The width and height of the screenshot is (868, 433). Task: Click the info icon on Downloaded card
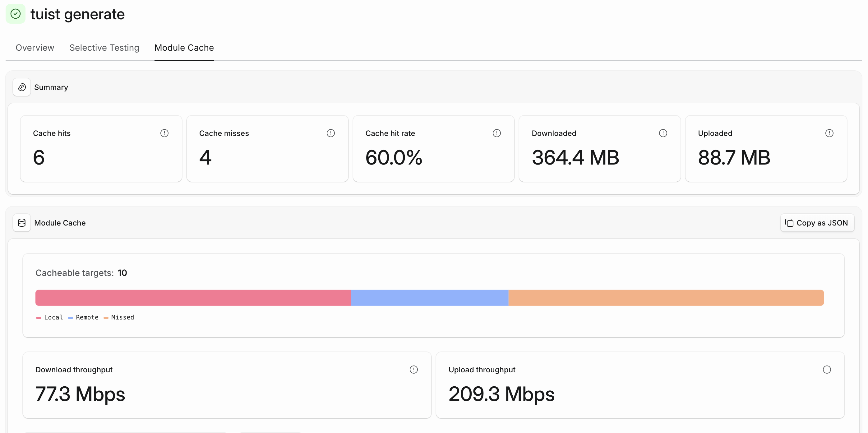pyautogui.click(x=663, y=133)
